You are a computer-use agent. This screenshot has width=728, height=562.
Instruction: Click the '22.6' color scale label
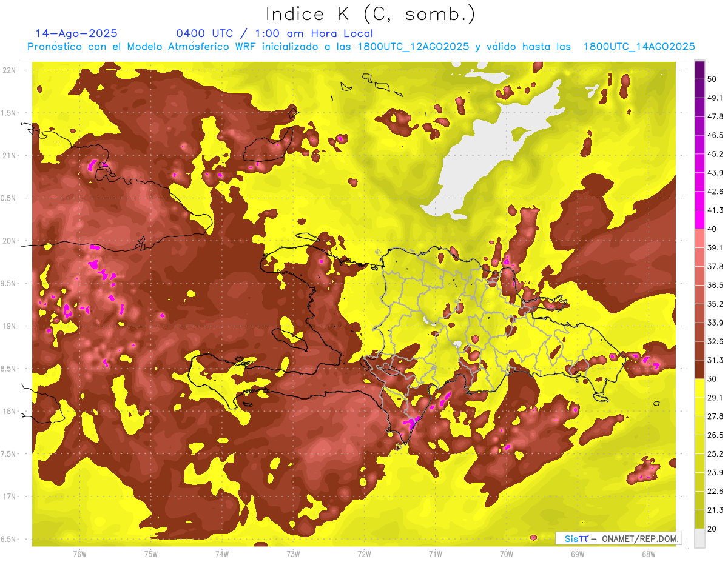coord(715,492)
